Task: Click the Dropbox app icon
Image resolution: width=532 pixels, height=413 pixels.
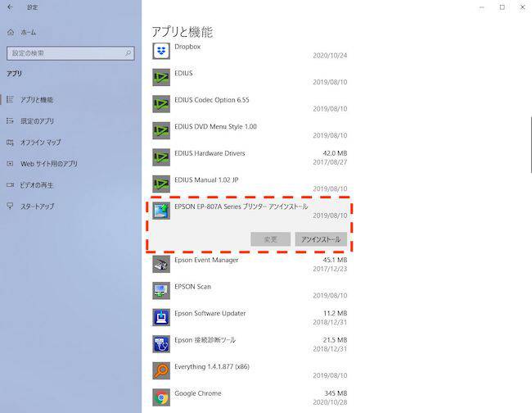Action: (161, 51)
